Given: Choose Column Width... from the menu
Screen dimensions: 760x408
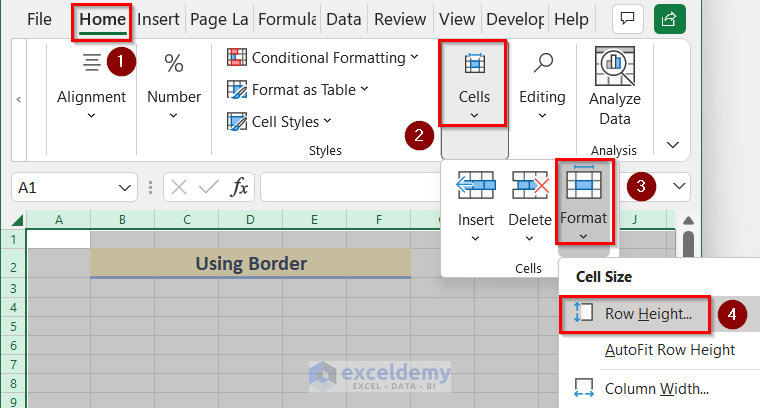Looking at the screenshot, I should [659, 389].
